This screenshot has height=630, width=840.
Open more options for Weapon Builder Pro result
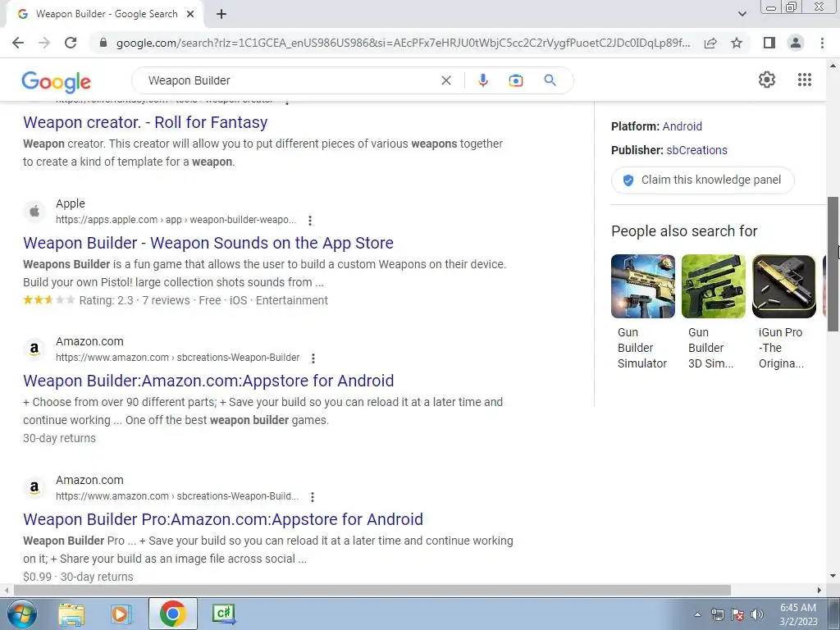[x=313, y=496]
